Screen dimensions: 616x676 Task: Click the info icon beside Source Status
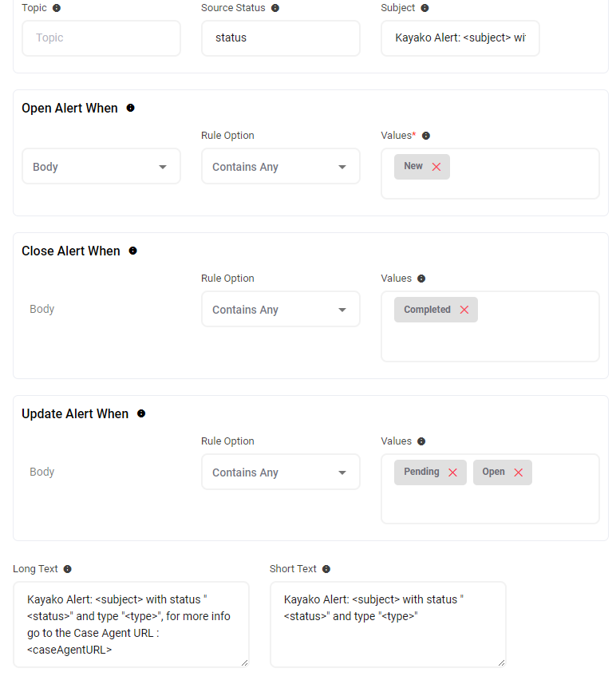(x=275, y=8)
